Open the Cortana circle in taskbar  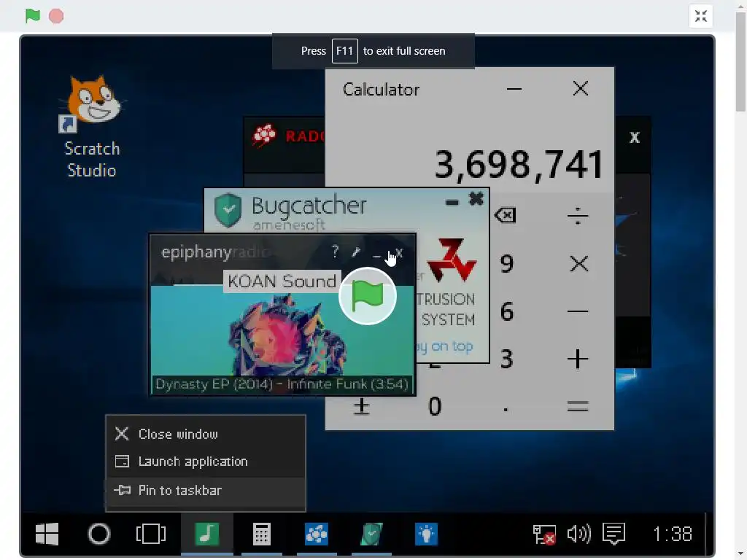99,534
